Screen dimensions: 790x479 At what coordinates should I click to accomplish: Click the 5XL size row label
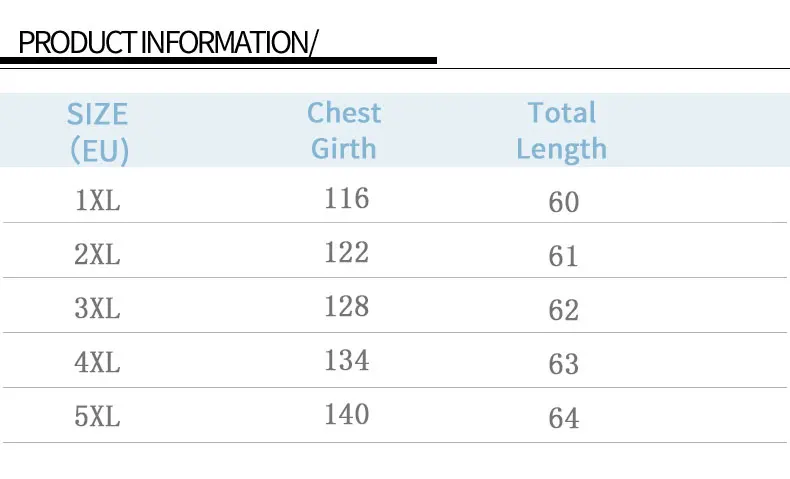97,416
